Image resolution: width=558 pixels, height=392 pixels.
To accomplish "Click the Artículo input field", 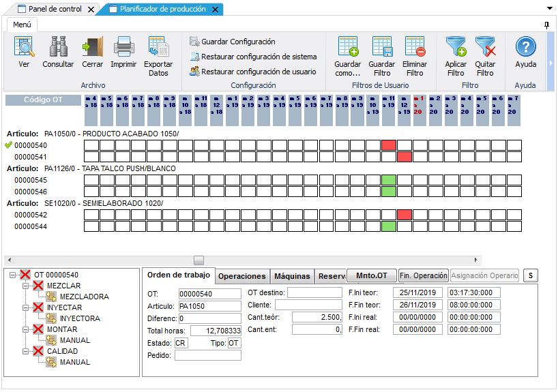I will 209,306.
